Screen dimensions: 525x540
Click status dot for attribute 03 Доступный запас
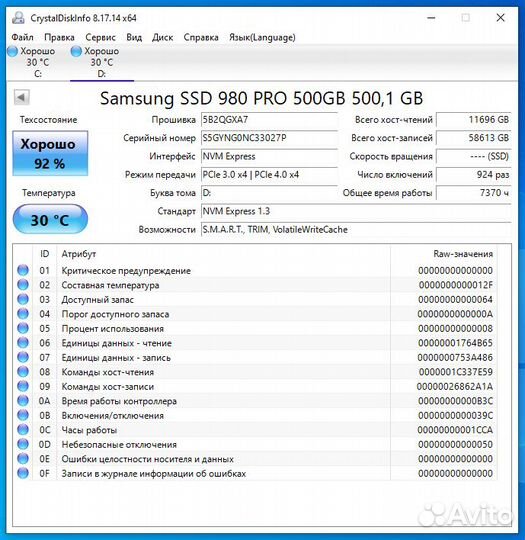coord(23,299)
